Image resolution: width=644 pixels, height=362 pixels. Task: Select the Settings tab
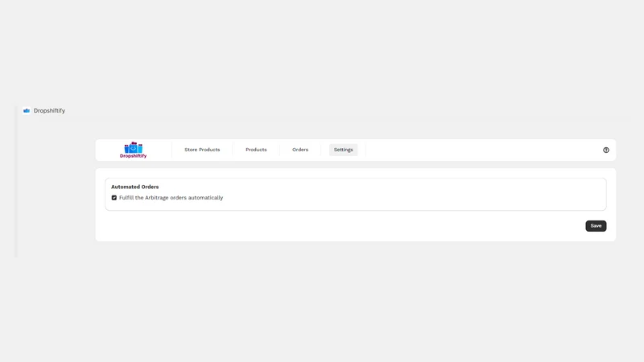pos(344,150)
